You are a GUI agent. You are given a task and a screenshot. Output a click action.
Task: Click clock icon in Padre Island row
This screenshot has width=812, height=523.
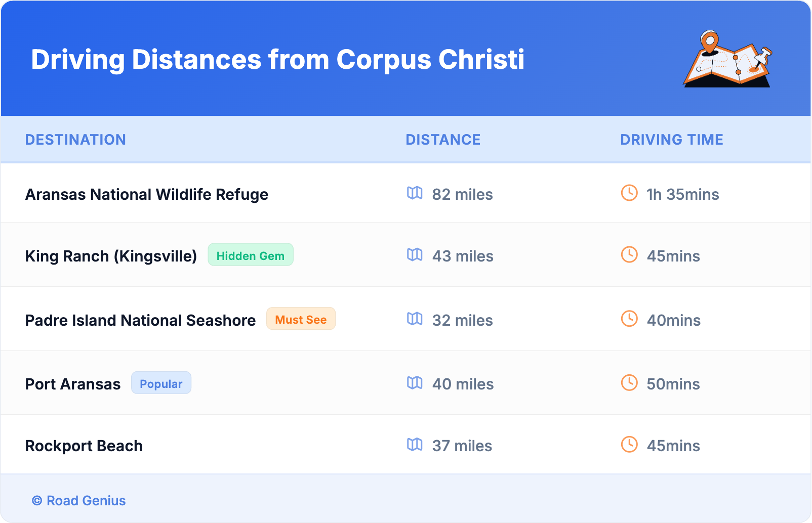tap(629, 319)
